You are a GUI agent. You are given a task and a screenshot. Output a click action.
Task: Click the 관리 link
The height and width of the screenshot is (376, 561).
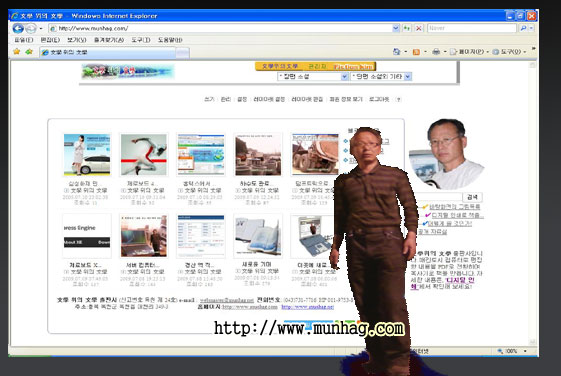(225, 99)
